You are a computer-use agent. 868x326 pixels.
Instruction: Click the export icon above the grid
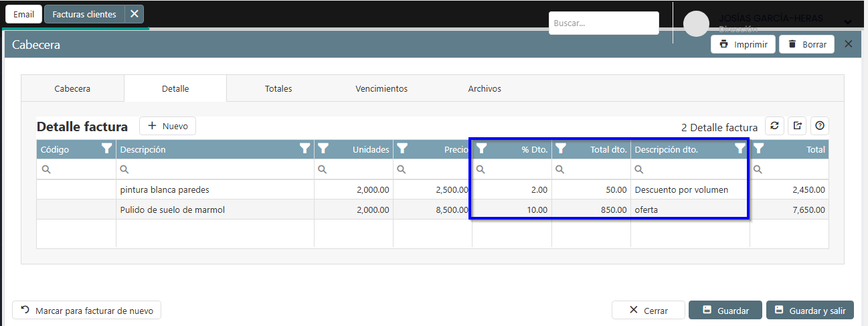pos(797,126)
